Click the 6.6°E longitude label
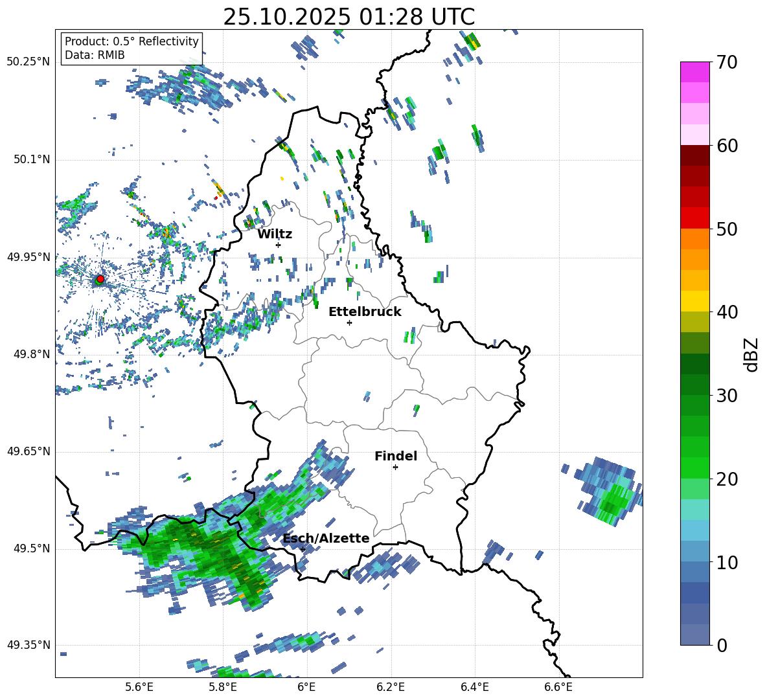Screen dimensions: 767x700 (x=558, y=687)
